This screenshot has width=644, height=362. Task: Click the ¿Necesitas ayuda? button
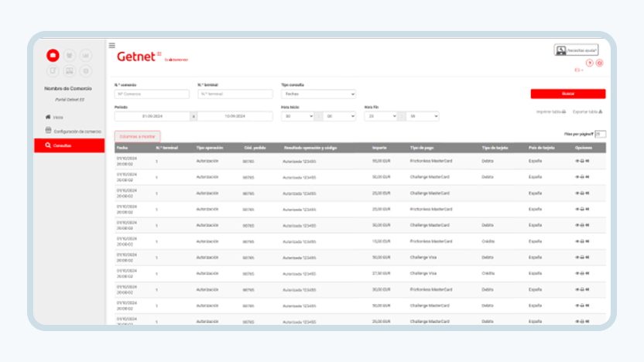576,50
